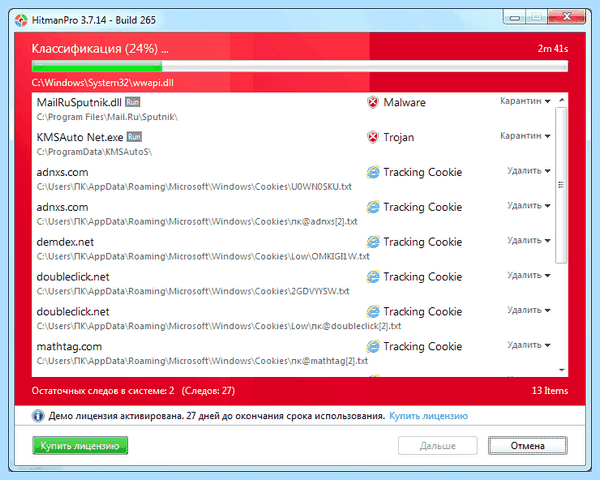
Task: Click the scroll up arrow of results list
Action: point(561,100)
